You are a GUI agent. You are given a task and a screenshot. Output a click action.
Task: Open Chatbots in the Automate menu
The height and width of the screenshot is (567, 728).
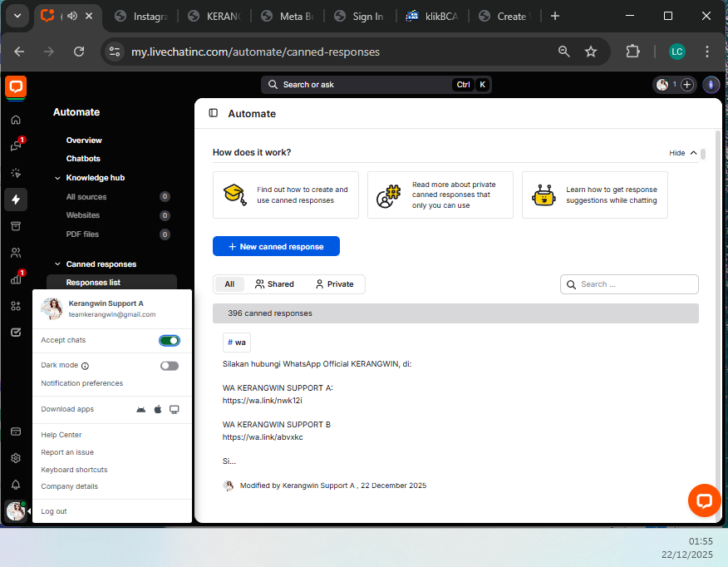click(x=83, y=158)
